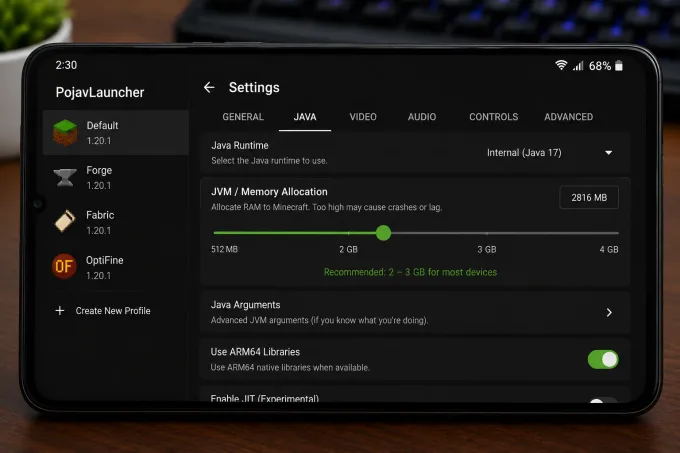Click the 512 MB slider label

(x=224, y=249)
